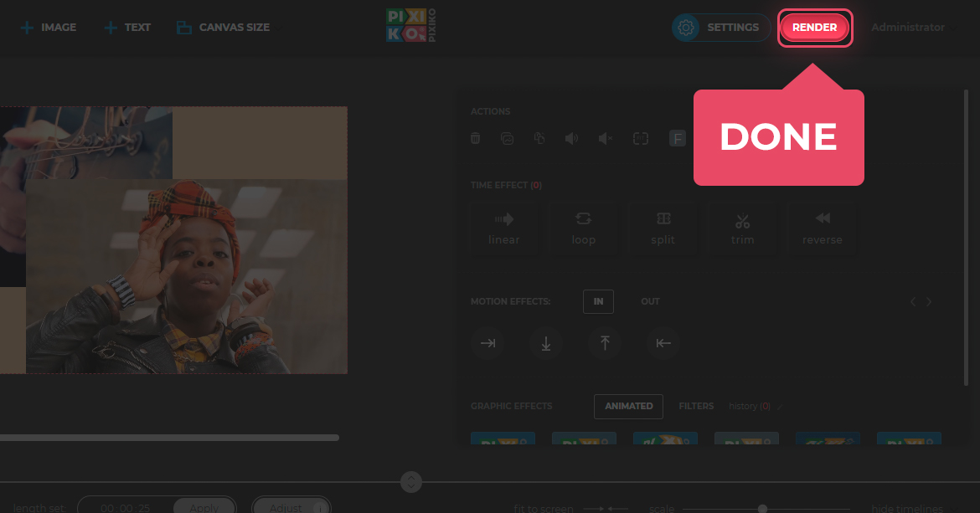Click the replace image action icon
Image resolution: width=980 pixels, height=513 pixels.
pos(508,138)
